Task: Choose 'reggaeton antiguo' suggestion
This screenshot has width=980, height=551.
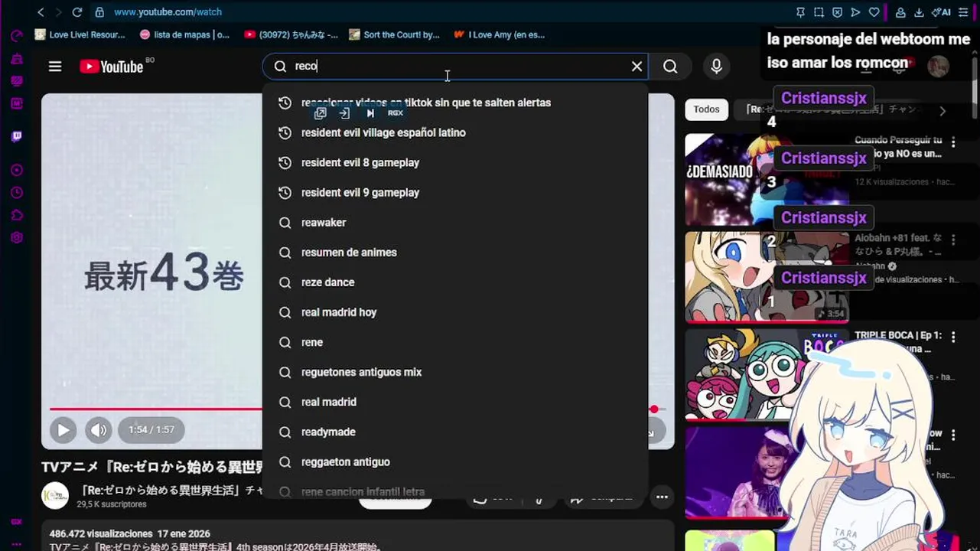Action: 455,461
